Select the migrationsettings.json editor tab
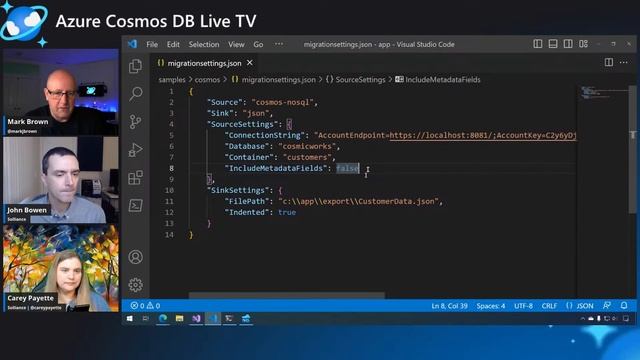The width and height of the screenshot is (640, 360). tap(204, 63)
